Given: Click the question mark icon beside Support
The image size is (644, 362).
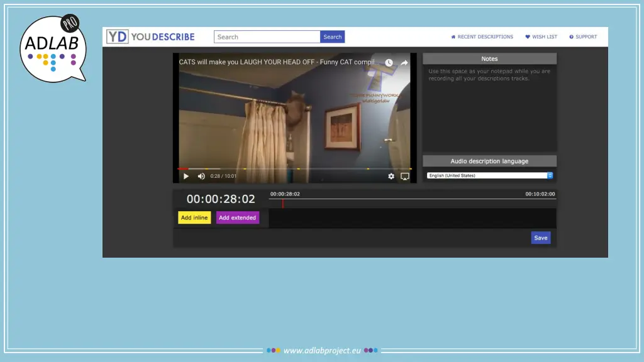Looking at the screenshot, I should 571,36.
